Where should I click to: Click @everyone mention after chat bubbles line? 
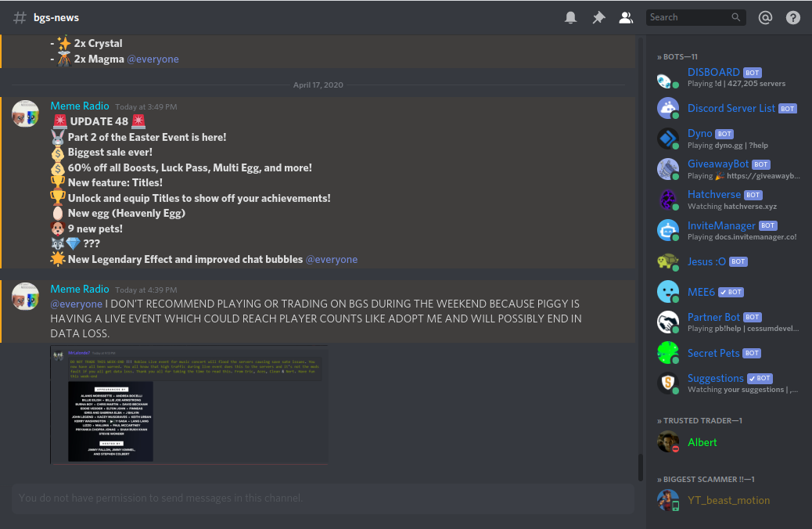coord(332,259)
